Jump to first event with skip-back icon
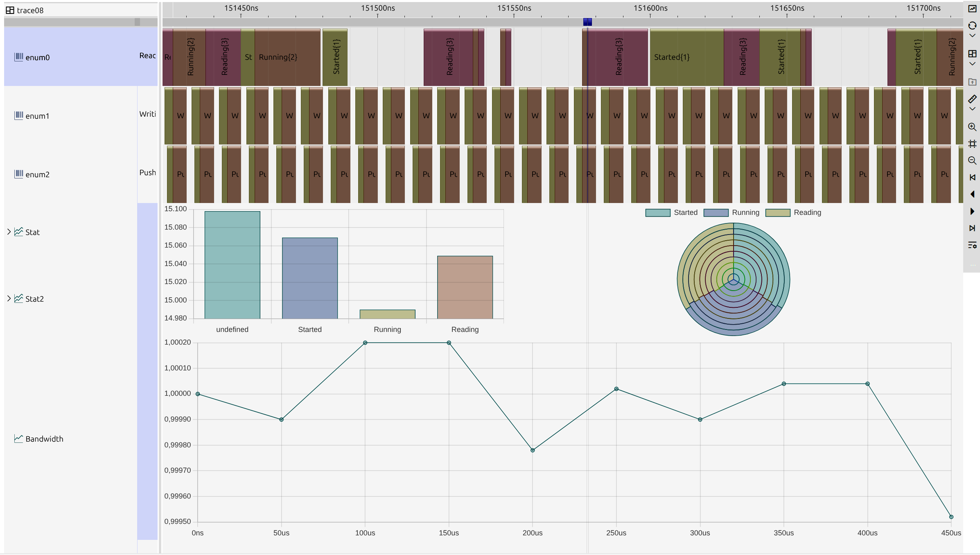This screenshot has width=980, height=555. (x=972, y=177)
